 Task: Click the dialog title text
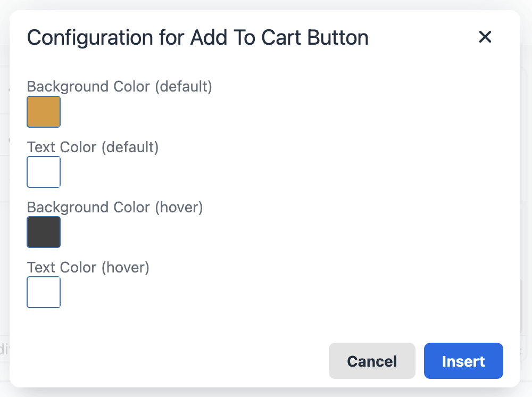pos(198,37)
